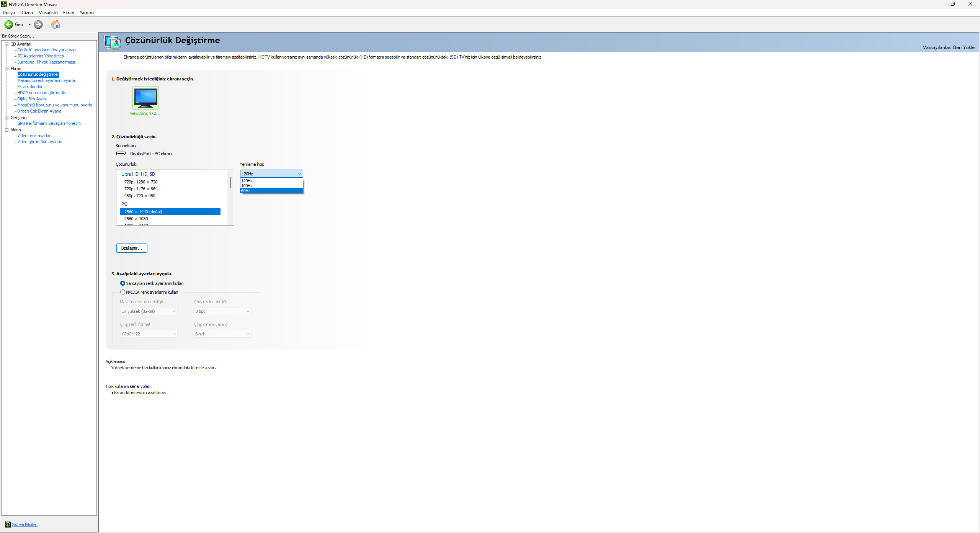Open HDCP durumunu görüntüle
Image resolution: width=980 pixels, height=533 pixels.
[42, 93]
